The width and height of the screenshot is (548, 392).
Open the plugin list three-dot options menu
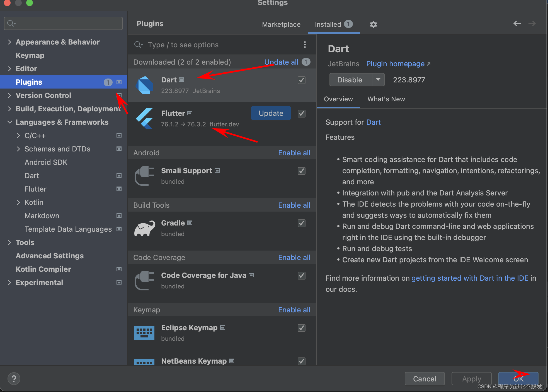pyautogui.click(x=305, y=45)
